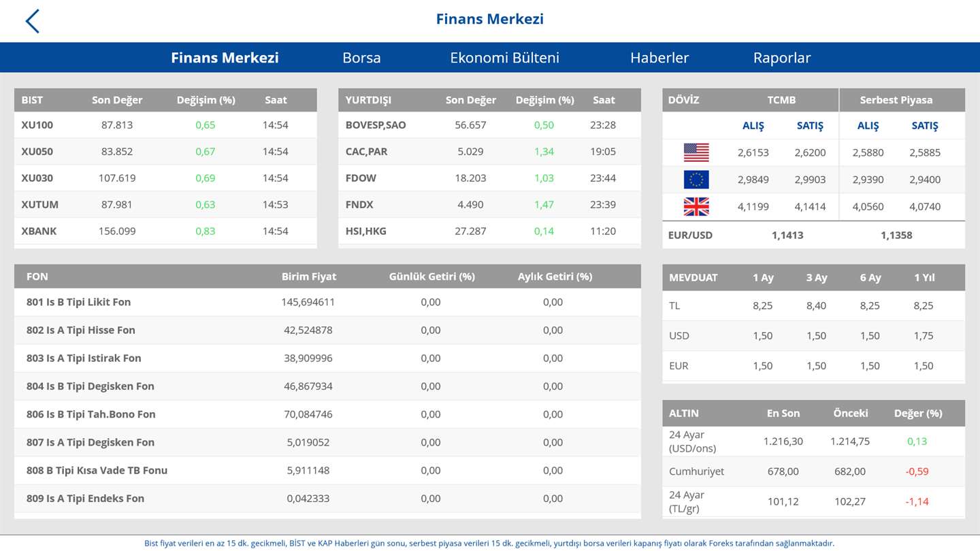Select the UK flag currency icon
This screenshot has height=551, width=980.
[x=696, y=207]
